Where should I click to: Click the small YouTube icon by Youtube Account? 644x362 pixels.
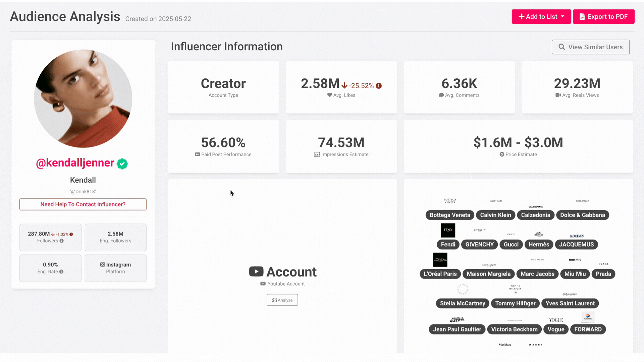(263, 284)
